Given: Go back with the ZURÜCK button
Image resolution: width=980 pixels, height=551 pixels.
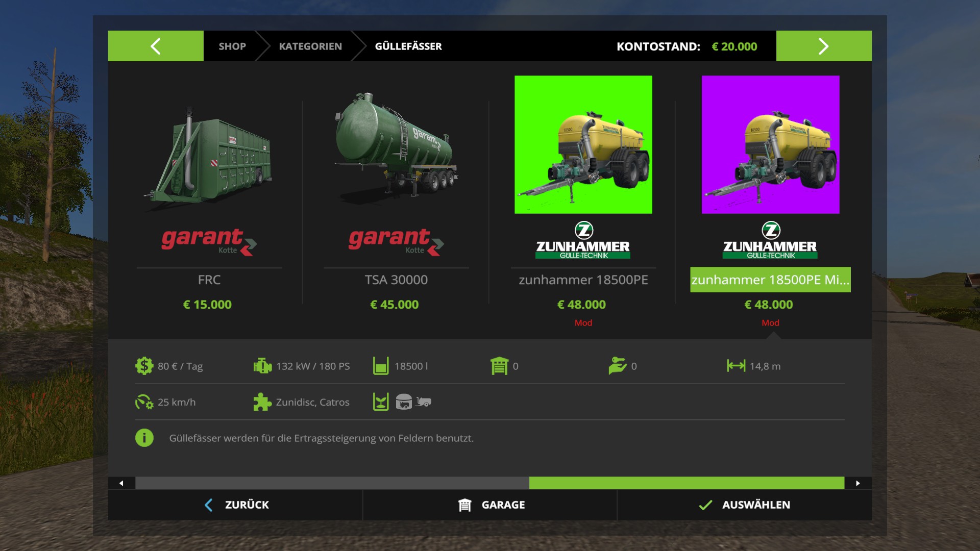Looking at the screenshot, I should (x=235, y=505).
